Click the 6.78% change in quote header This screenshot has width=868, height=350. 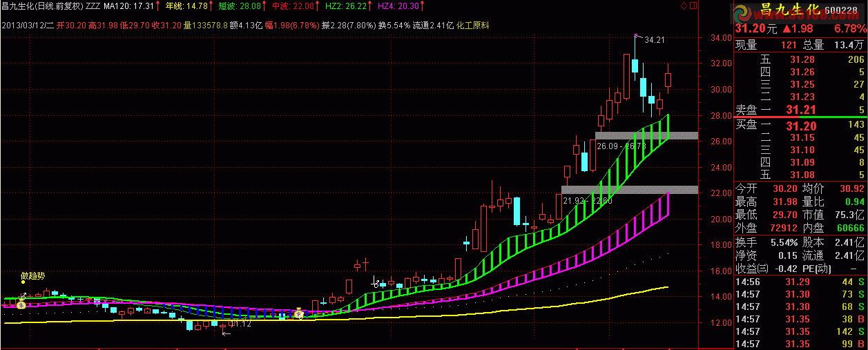click(x=850, y=30)
